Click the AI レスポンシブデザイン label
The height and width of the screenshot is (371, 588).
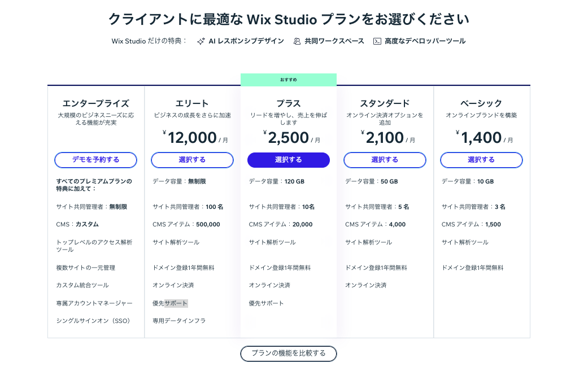[x=246, y=41]
